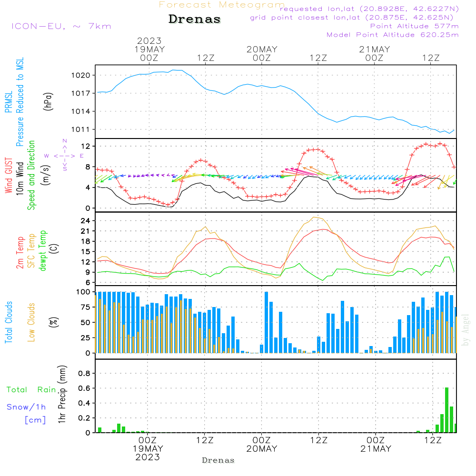Click the "2m Temp" red label
This screenshot has width=476, height=476.
[x=20, y=253]
